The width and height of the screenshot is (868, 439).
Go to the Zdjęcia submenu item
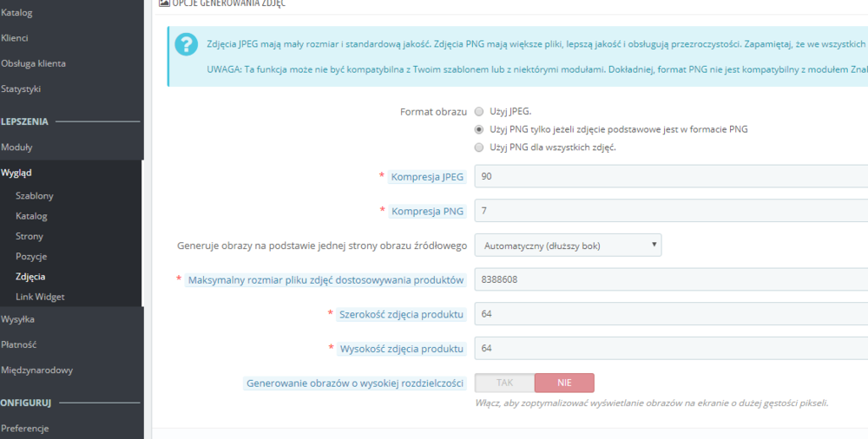30,276
